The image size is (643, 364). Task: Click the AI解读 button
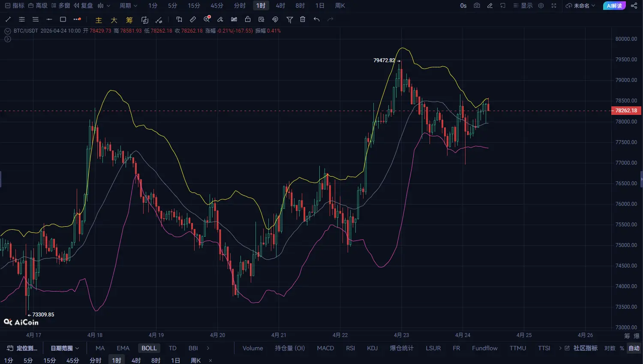[614, 6]
